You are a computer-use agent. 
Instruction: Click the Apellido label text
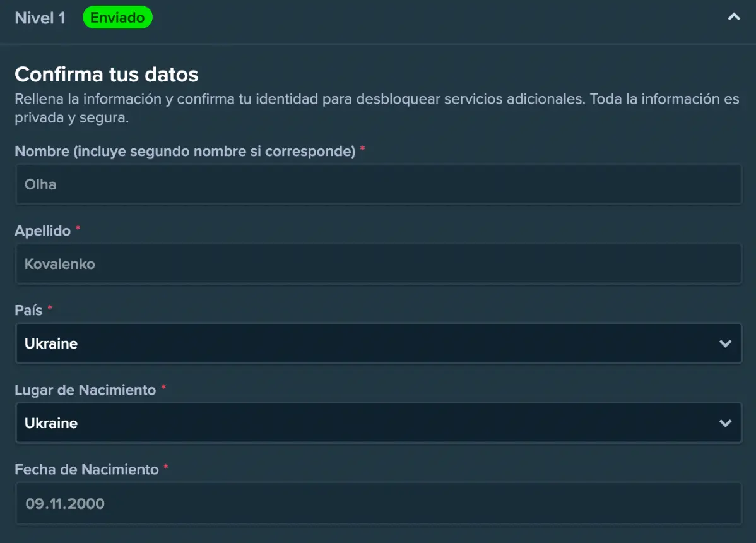42,230
